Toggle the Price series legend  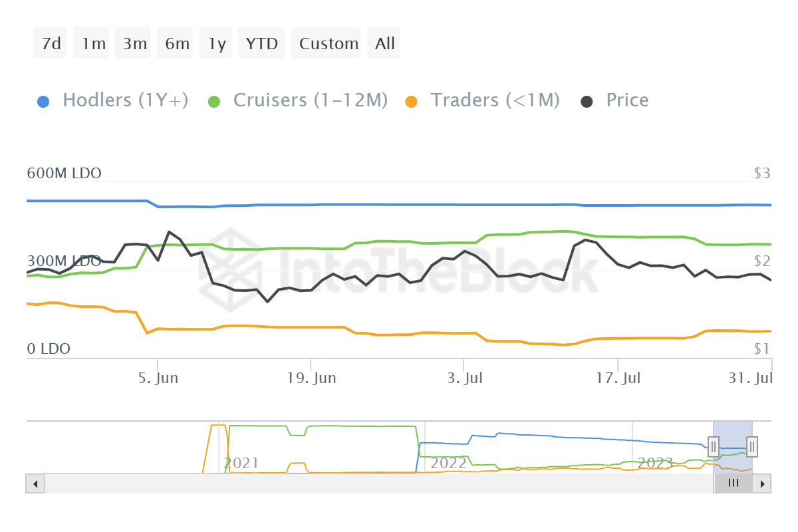[626, 100]
